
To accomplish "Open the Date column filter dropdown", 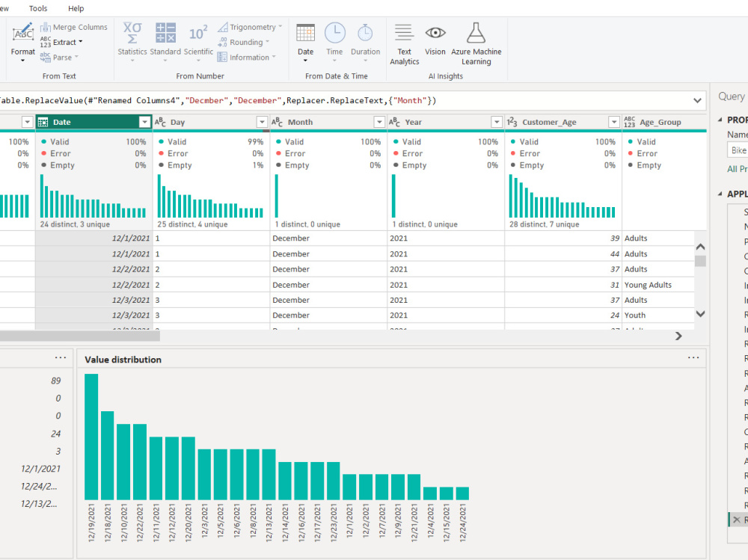I will click(x=144, y=122).
